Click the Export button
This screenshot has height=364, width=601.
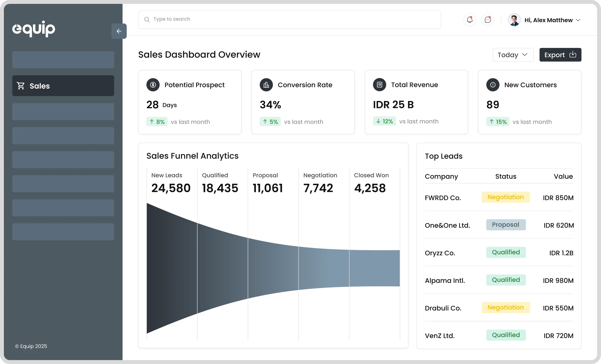560,55
